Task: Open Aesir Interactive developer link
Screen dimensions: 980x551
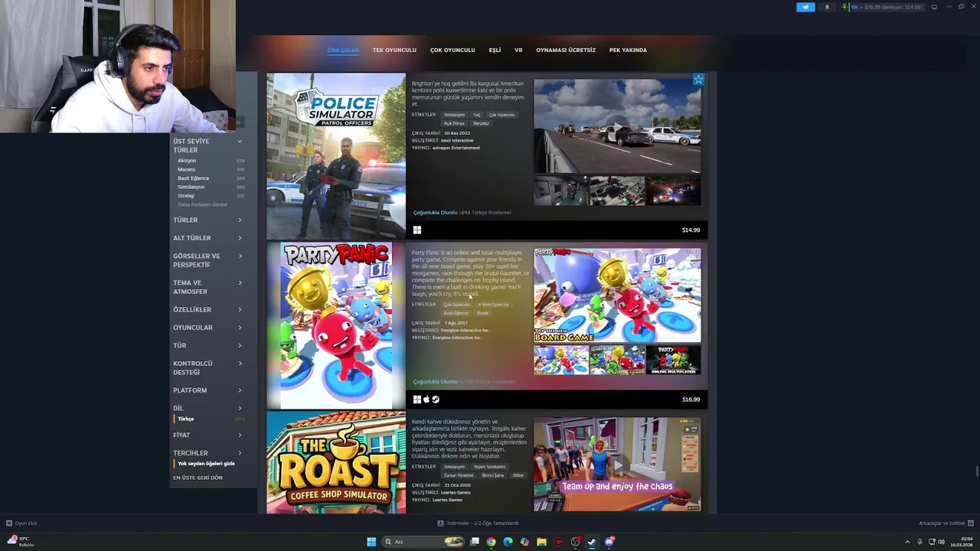Action: 457,140
